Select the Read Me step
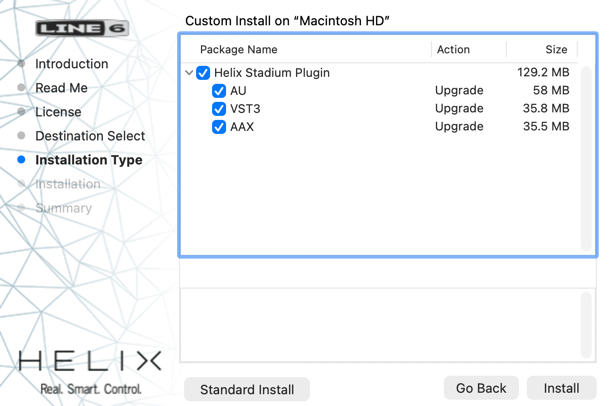 [61, 88]
